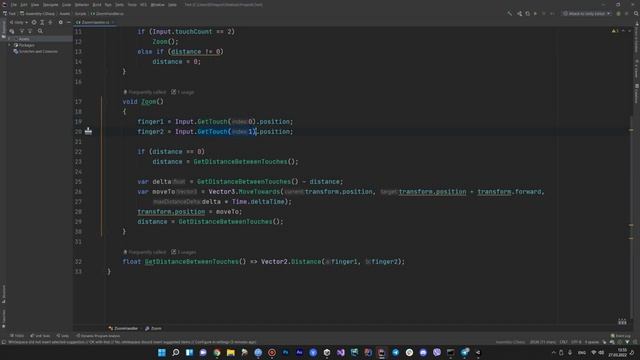The width and height of the screenshot is (640, 360).
Task: Open the Edit menu
Action: (x=24, y=4)
